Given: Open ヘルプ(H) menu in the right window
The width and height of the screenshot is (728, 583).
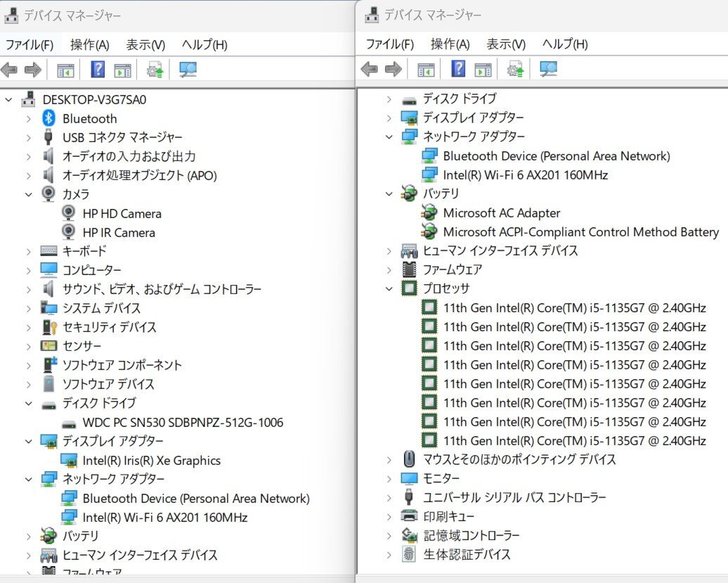Looking at the screenshot, I should [x=565, y=44].
